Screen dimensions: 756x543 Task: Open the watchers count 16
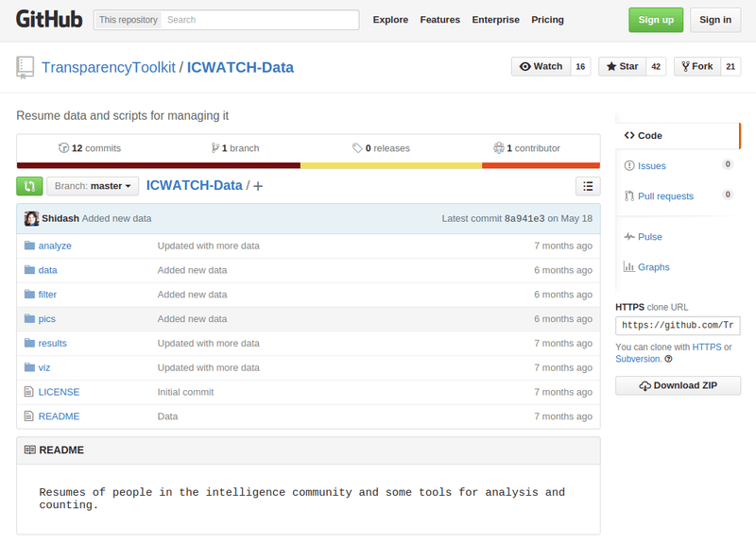[x=580, y=66]
